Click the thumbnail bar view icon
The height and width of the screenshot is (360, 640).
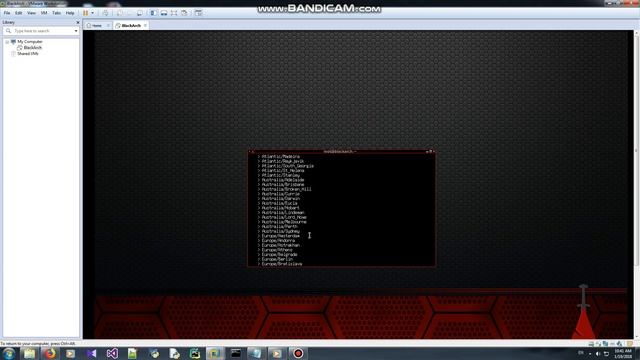164,13
